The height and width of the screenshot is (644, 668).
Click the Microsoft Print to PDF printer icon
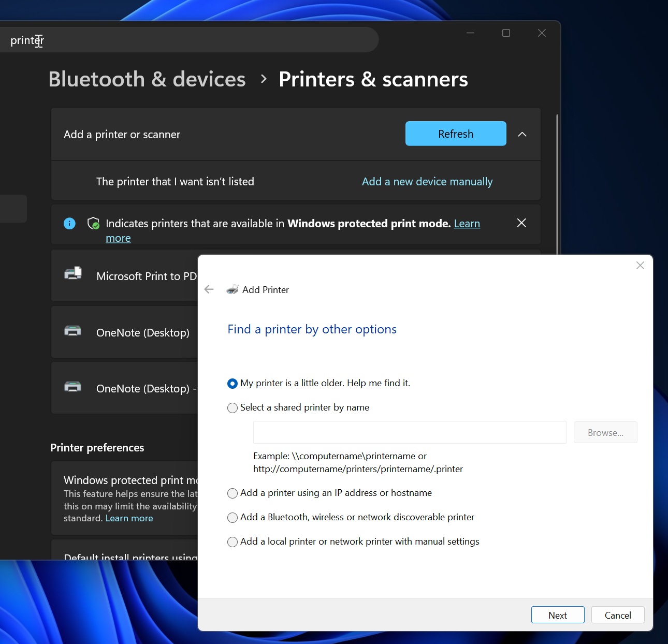73,273
